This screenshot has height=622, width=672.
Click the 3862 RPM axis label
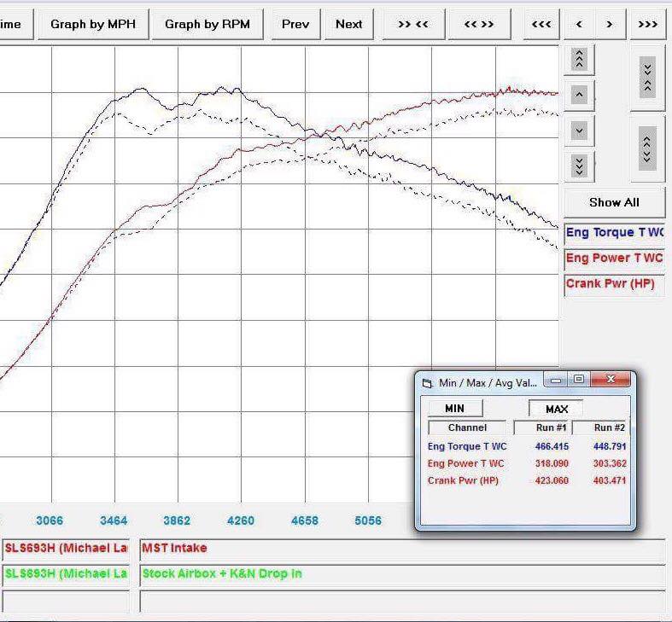(x=177, y=521)
